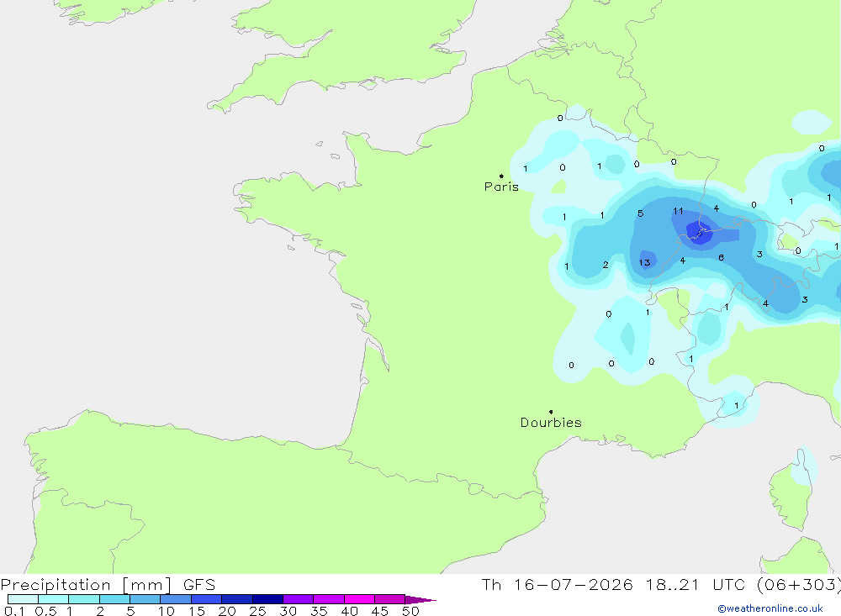Image resolution: width=841 pixels, height=616 pixels.
Task: Pick the 15–20 mm legend swatch
Action: point(206,599)
